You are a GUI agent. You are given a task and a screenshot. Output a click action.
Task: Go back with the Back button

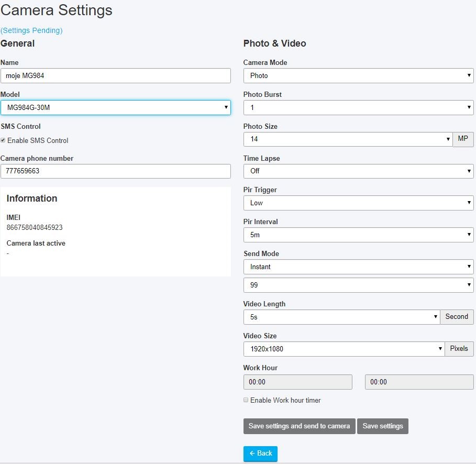click(260, 453)
